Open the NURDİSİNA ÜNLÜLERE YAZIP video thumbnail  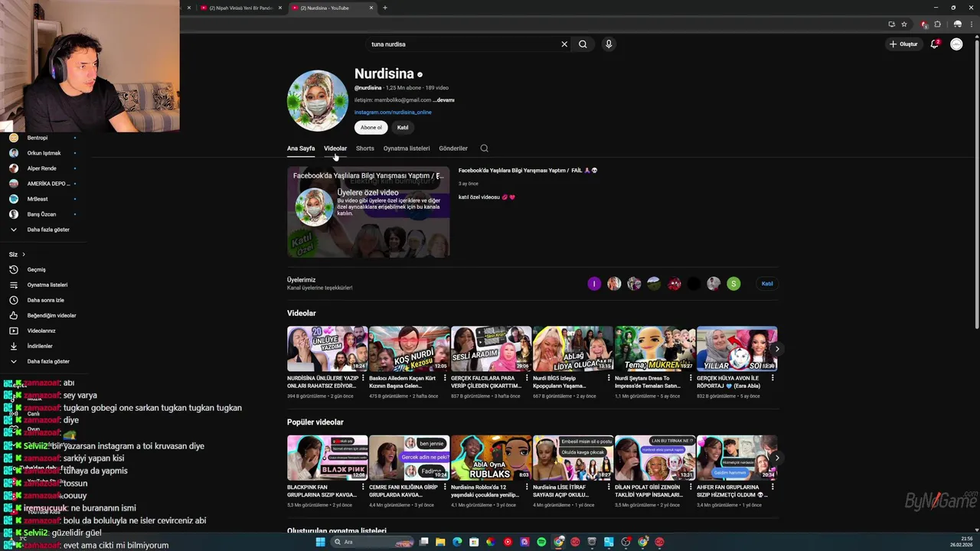coord(328,349)
